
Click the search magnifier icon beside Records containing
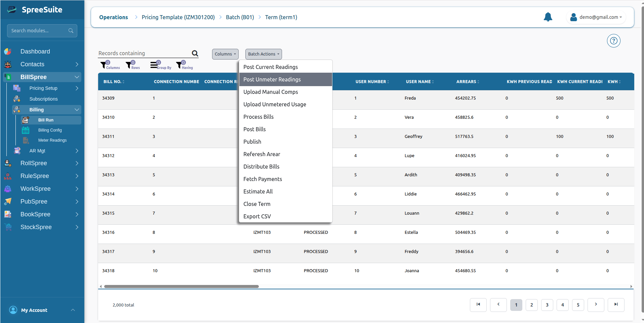pos(195,53)
